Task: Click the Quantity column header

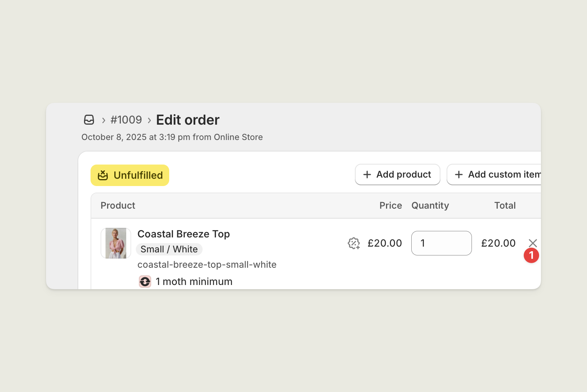Action: (430, 206)
